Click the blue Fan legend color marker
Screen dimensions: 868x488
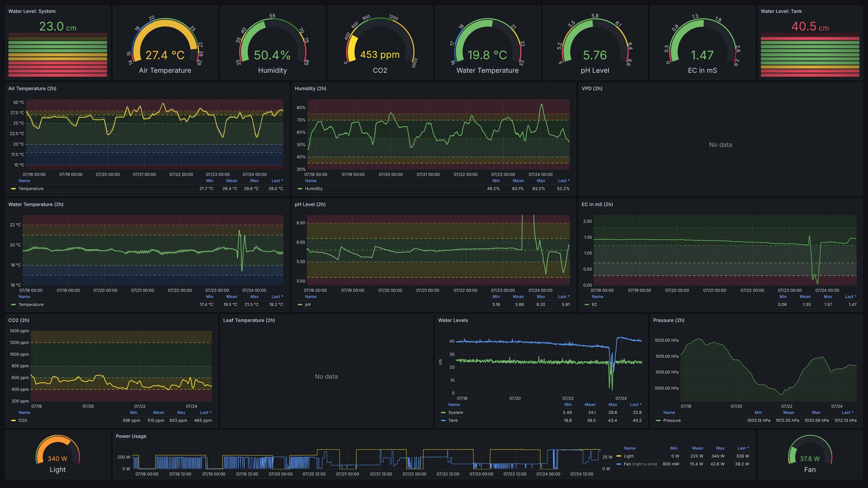pyautogui.click(x=618, y=464)
